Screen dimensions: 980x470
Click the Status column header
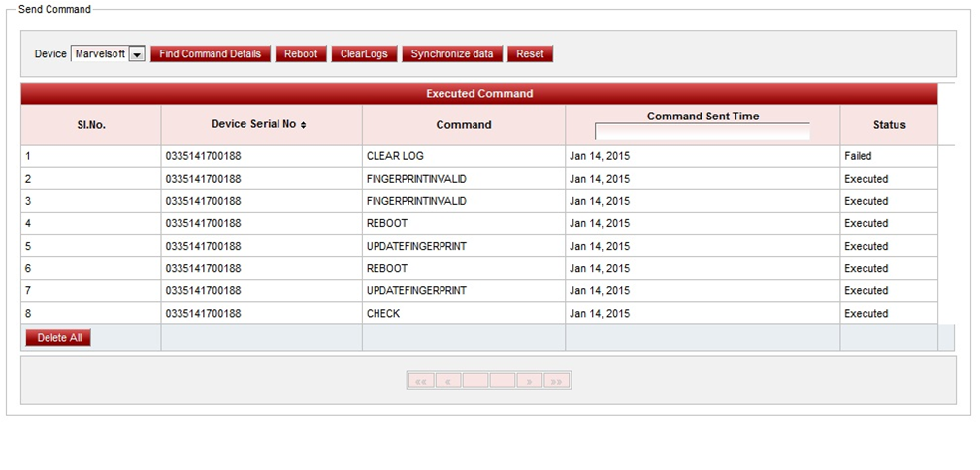coord(889,125)
